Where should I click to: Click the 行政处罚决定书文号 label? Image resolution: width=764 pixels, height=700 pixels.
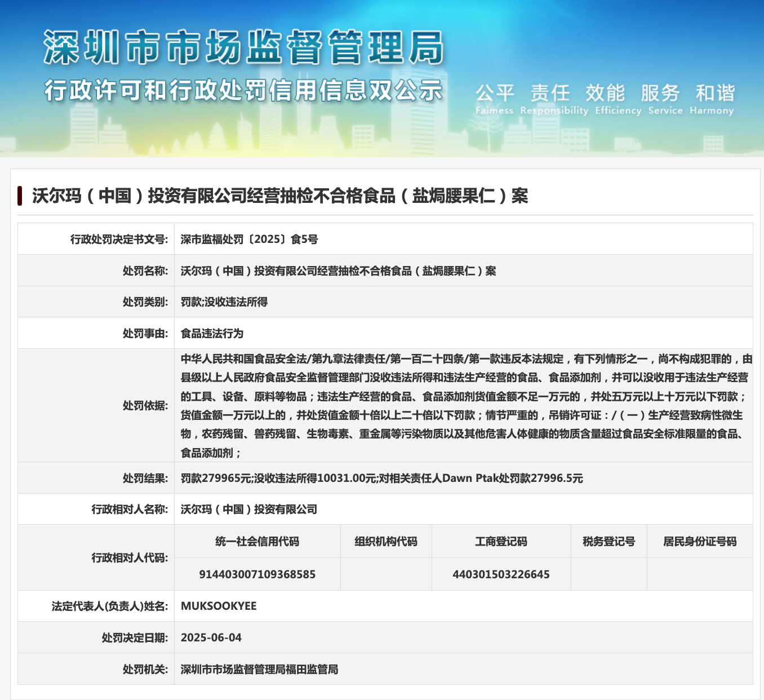119,239
